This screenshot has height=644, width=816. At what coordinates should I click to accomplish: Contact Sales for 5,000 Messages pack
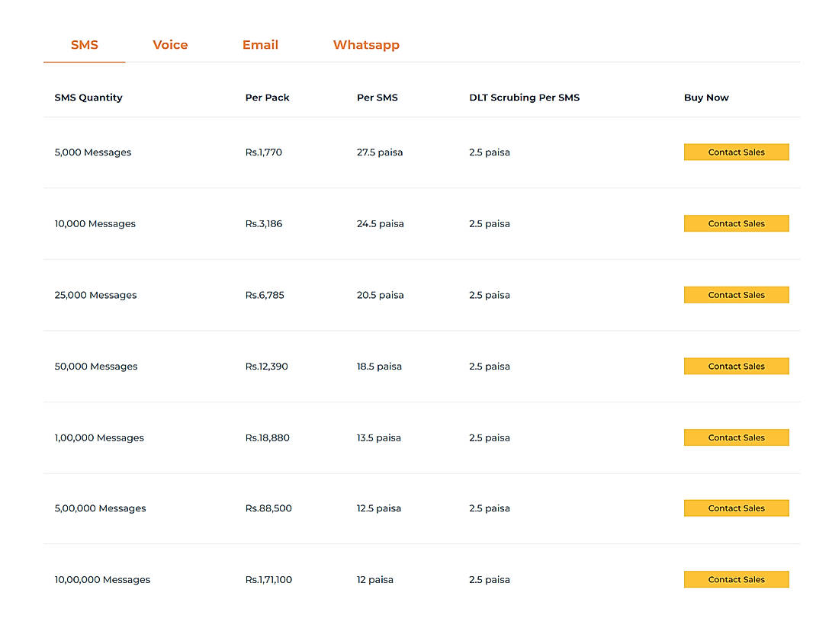[737, 152]
